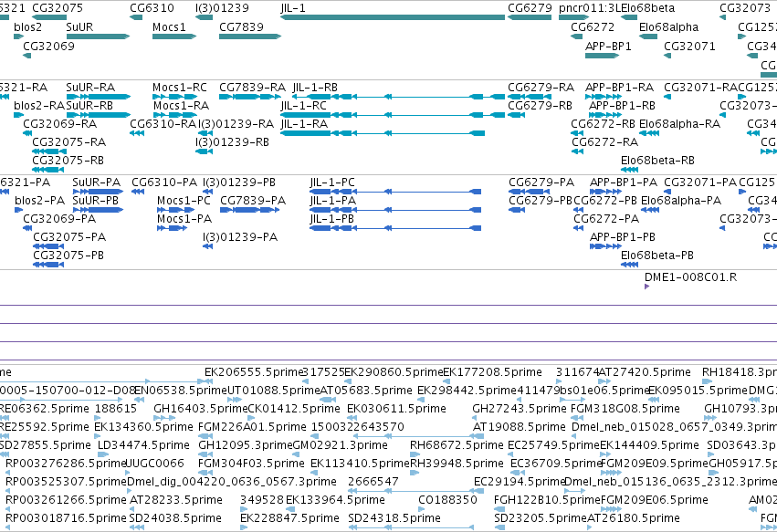Click the EK030611.5prime EST label
777x532 pixels.
396,409
